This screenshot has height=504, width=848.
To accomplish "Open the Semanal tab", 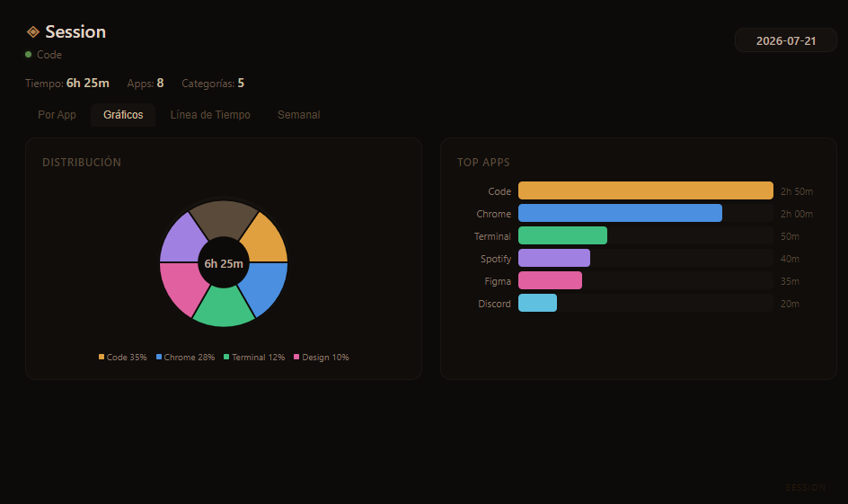I will point(298,115).
